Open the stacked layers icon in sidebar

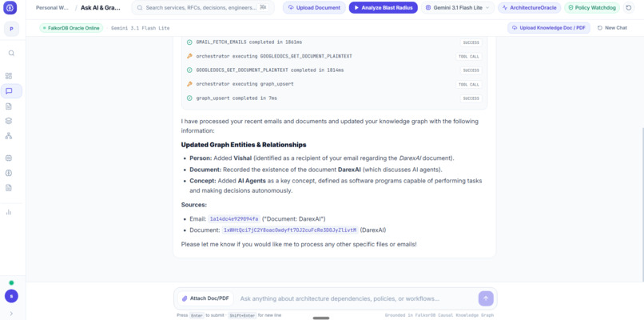[9, 121]
